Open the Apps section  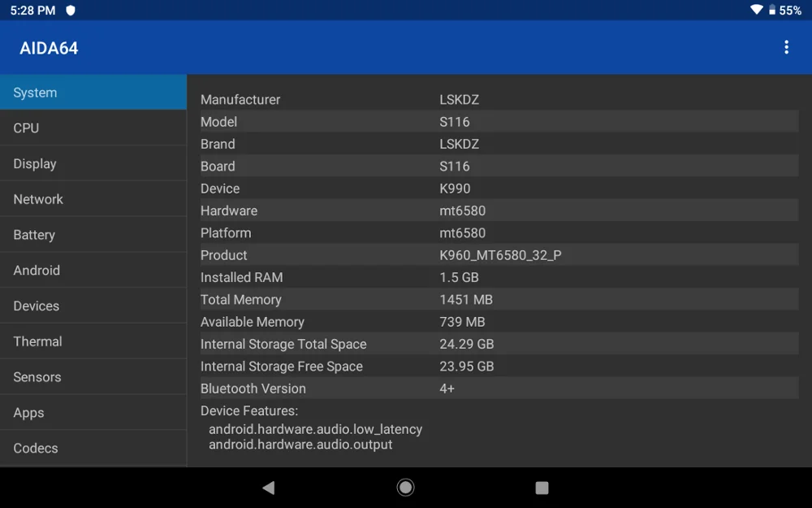click(93, 413)
